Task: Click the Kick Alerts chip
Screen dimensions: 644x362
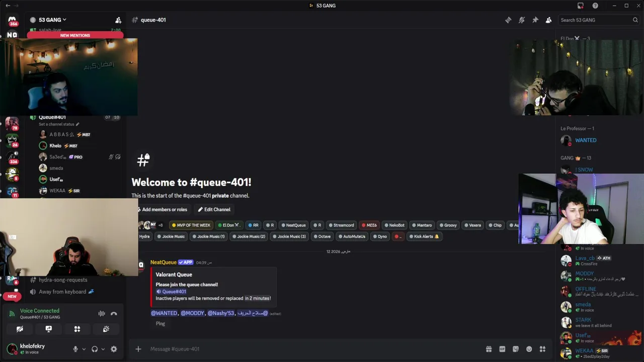Action: (424, 236)
